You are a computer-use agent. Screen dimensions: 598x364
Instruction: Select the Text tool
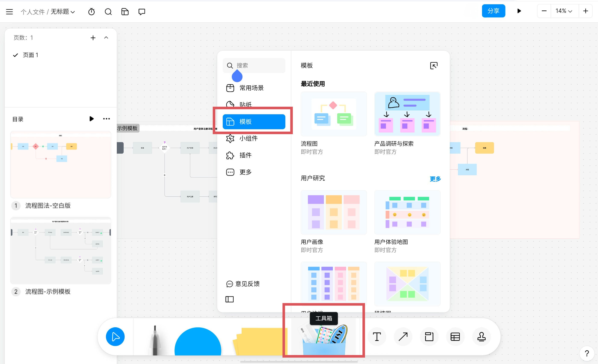click(377, 337)
